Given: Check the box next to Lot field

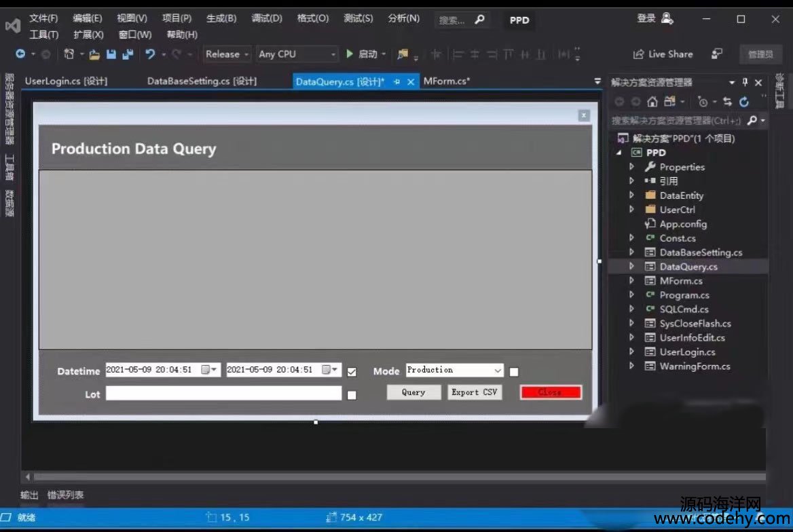Looking at the screenshot, I should click(352, 395).
